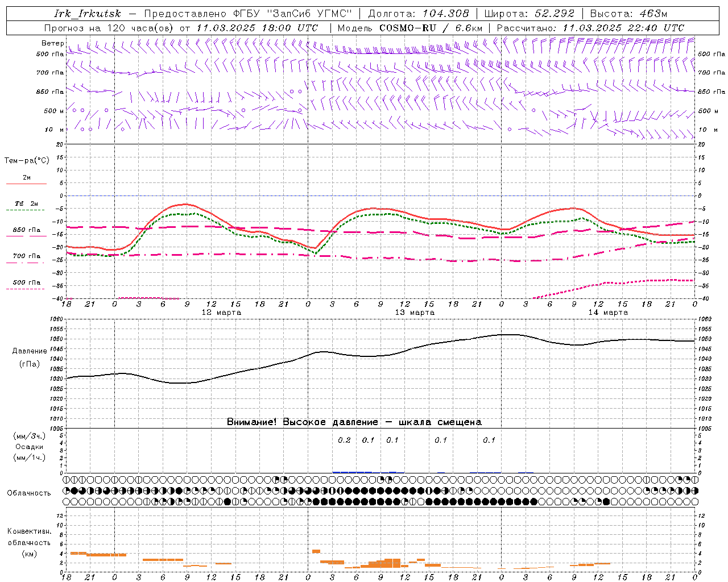Click the Тем-ра(°C) axis title
Viewport: 728px width, 582px height.
27,161
